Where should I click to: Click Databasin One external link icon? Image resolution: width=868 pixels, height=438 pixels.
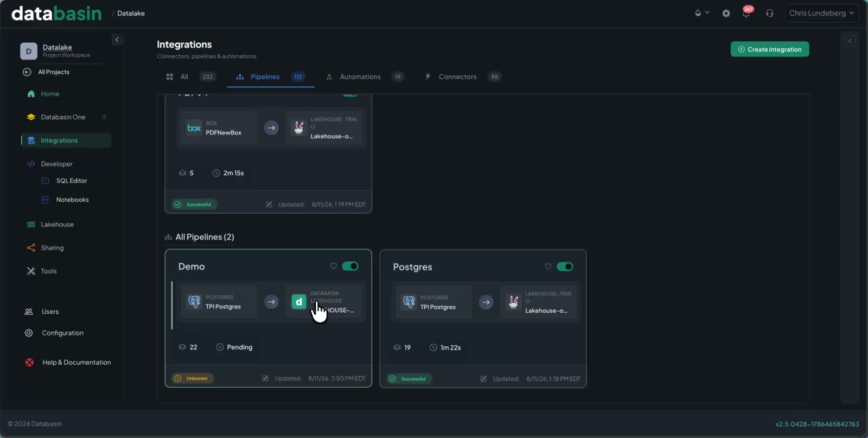(104, 117)
